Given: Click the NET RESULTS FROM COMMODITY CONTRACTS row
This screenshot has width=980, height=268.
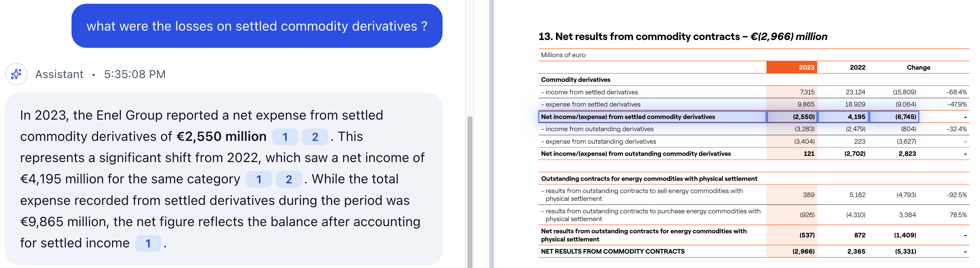Looking at the screenshot, I should [612, 251].
